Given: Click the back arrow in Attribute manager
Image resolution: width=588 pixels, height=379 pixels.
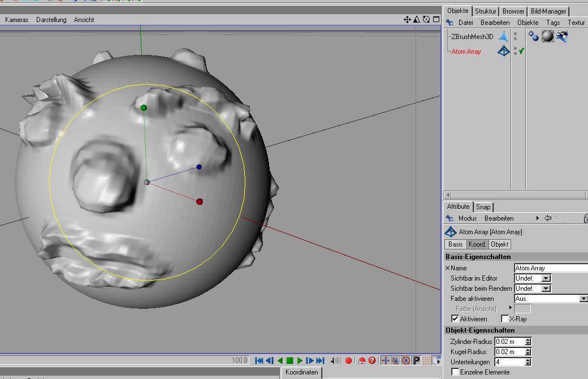Looking at the screenshot, I should [x=548, y=218].
